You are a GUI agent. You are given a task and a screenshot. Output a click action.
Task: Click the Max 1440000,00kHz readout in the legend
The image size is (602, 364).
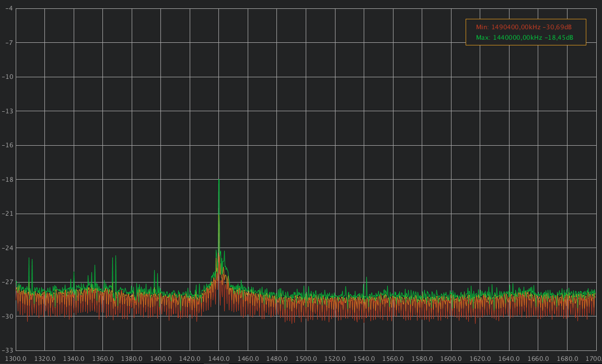(x=525, y=38)
